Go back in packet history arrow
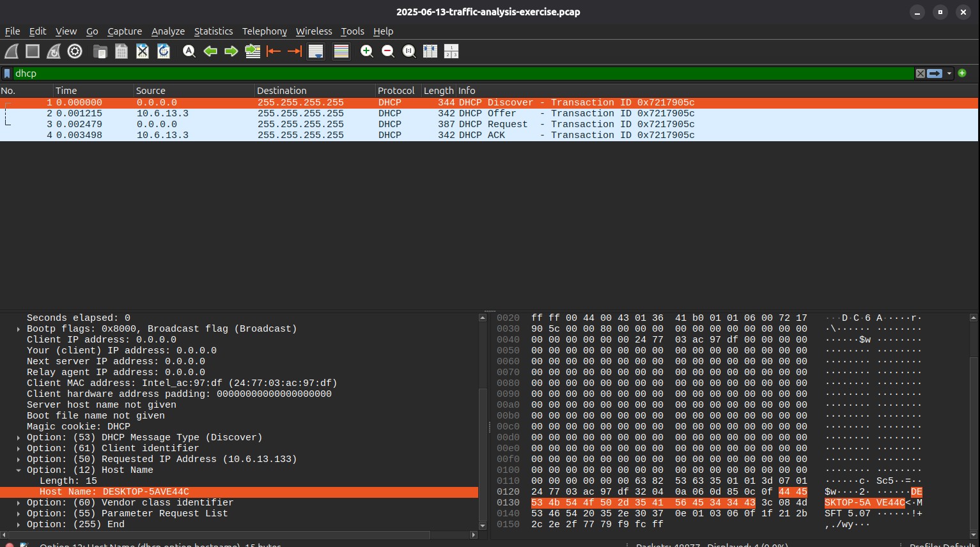The image size is (980, 547). coord(210,52)
